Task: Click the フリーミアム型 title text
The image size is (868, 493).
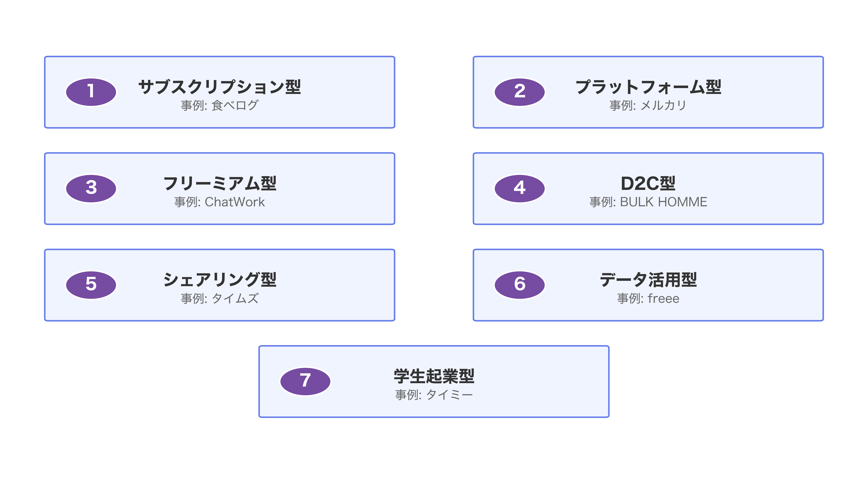Action: coord(219,183)
